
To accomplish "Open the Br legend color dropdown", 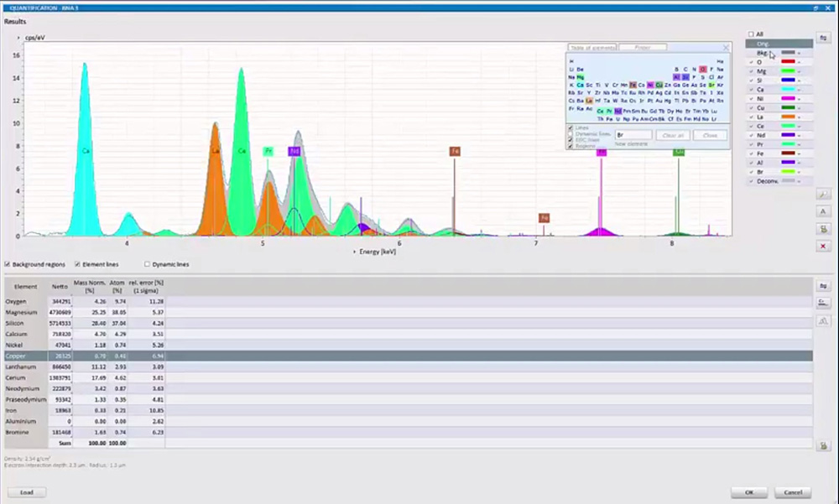I will [800, 172].
